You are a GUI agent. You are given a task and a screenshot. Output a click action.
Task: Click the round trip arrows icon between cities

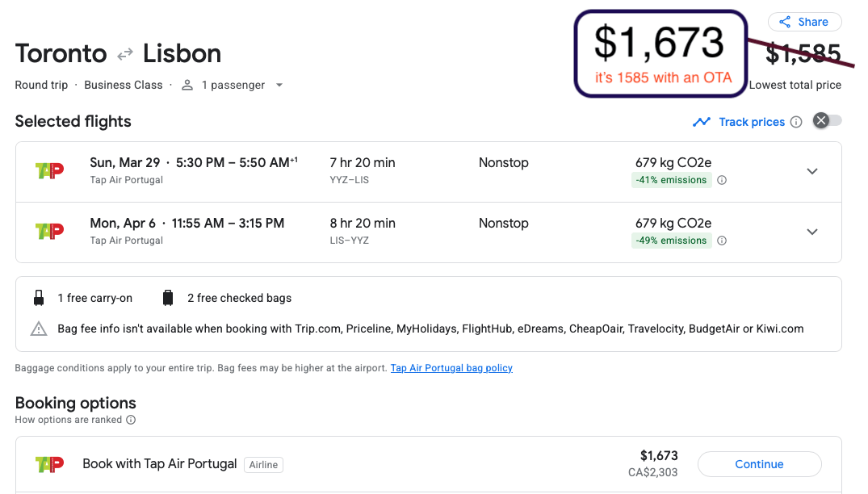click(x=125, y=54)
